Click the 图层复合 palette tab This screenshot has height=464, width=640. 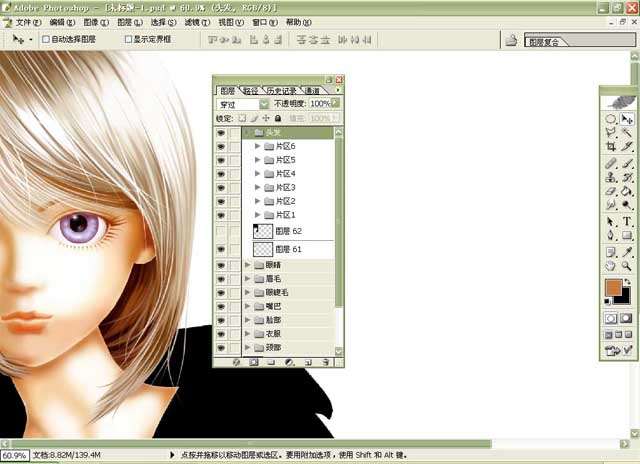[x=546, y=42]
